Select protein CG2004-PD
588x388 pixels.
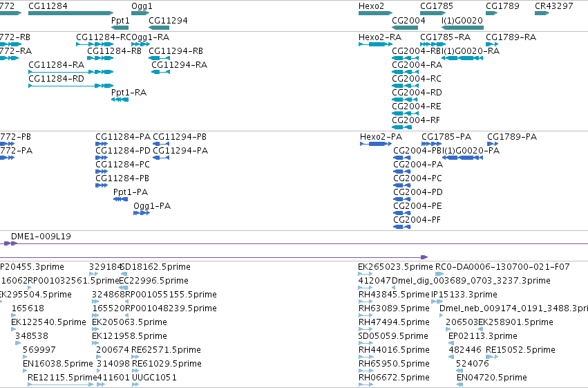click(418, 192)
